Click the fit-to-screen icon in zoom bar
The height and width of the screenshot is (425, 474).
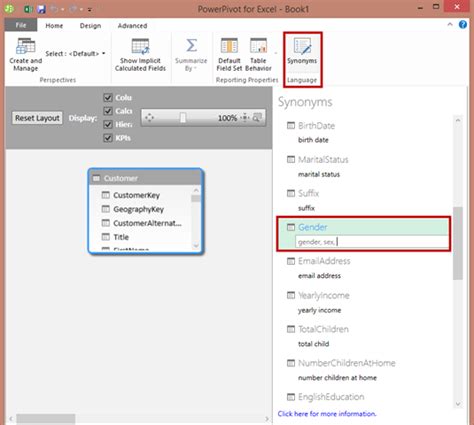149,118
